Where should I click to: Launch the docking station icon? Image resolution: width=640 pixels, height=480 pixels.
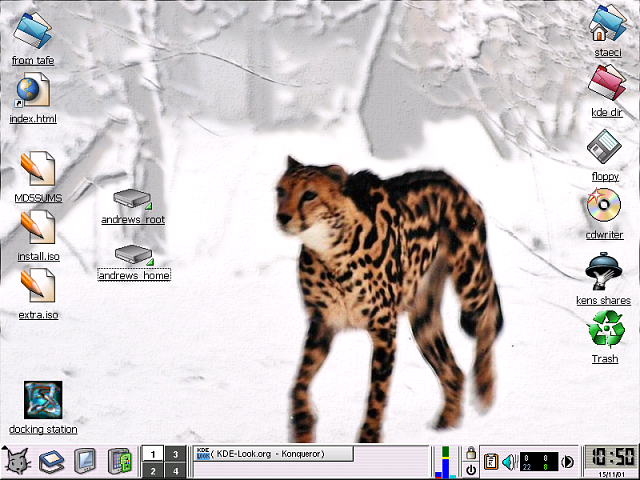click(43, 400)
